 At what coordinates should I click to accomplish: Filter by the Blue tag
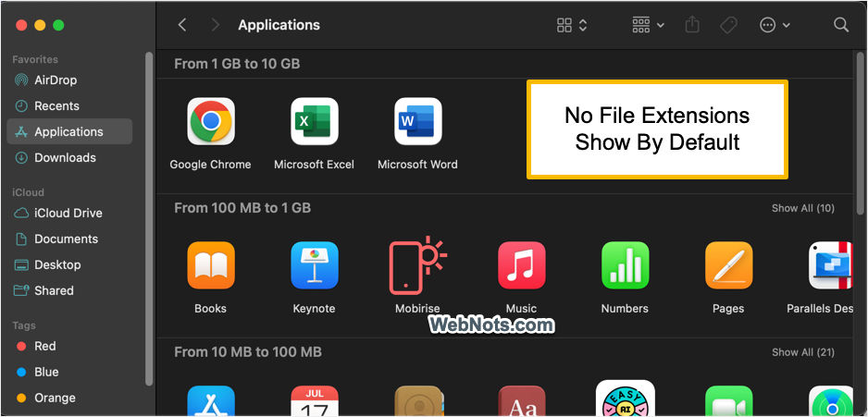69,373
